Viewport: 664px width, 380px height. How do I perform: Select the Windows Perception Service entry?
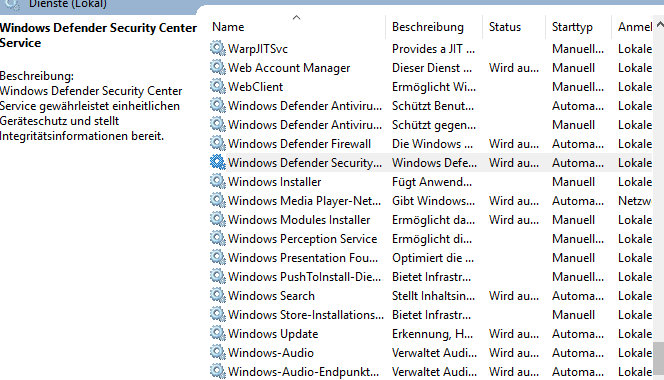(430, 239)
